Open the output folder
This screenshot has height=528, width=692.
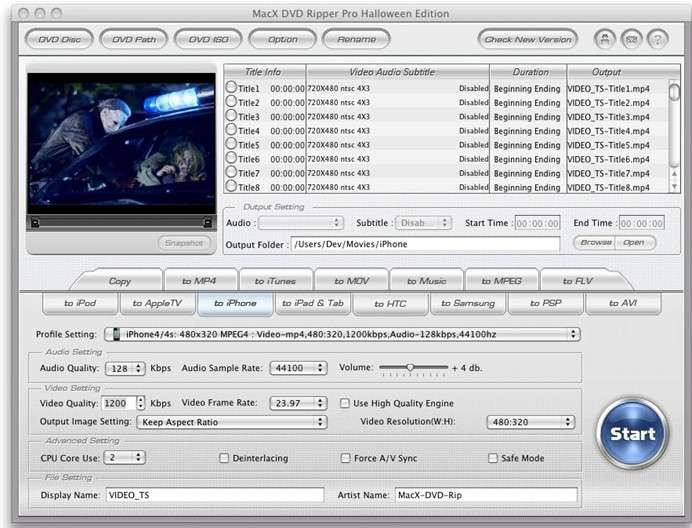coord(634,242)
